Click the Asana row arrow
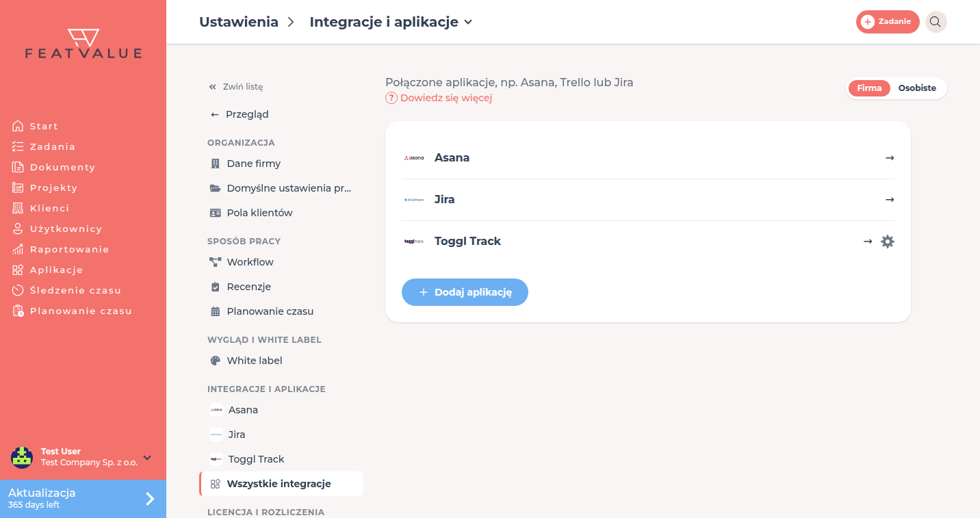The height and width of the screenshot is (518, 980). (x=890, y=158)
